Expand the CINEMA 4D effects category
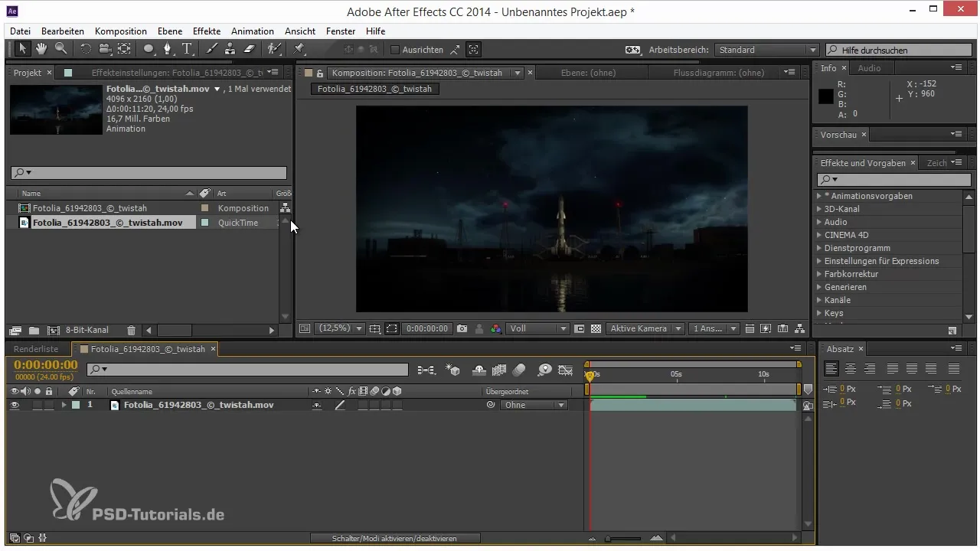This screenshot has width=980, height=551. (x=819, y=235)
